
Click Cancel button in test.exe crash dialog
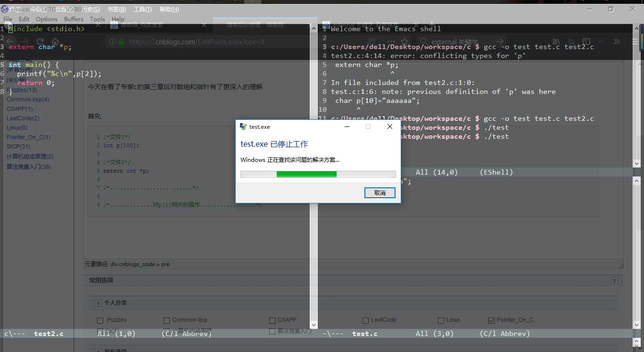380,193
